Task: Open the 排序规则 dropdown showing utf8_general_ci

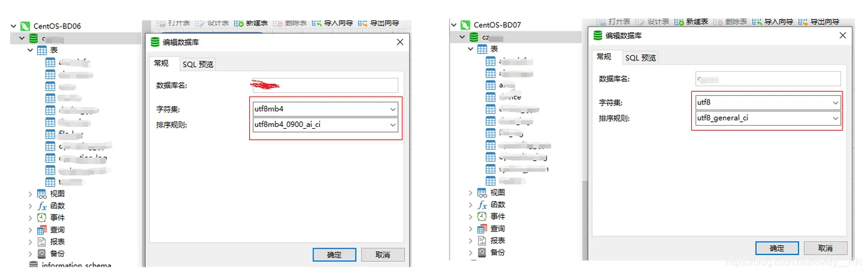Action: click(768, 118)
